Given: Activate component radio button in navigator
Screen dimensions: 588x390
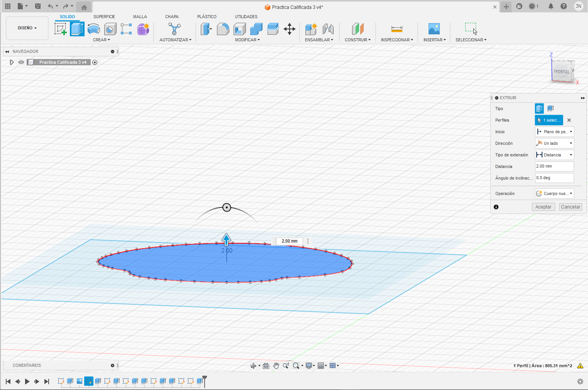Looking at the screenshot, I should 95,62.
